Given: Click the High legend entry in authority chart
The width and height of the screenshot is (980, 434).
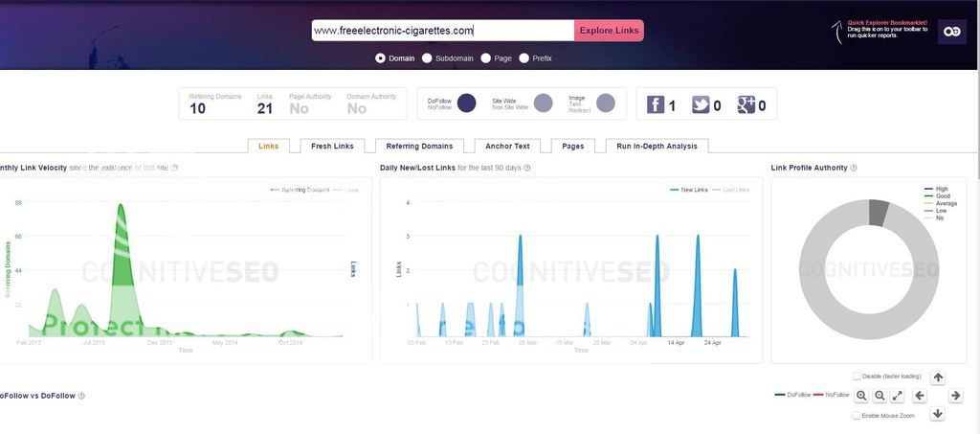Looking at the screenshot, I should [x=936, y=189].
